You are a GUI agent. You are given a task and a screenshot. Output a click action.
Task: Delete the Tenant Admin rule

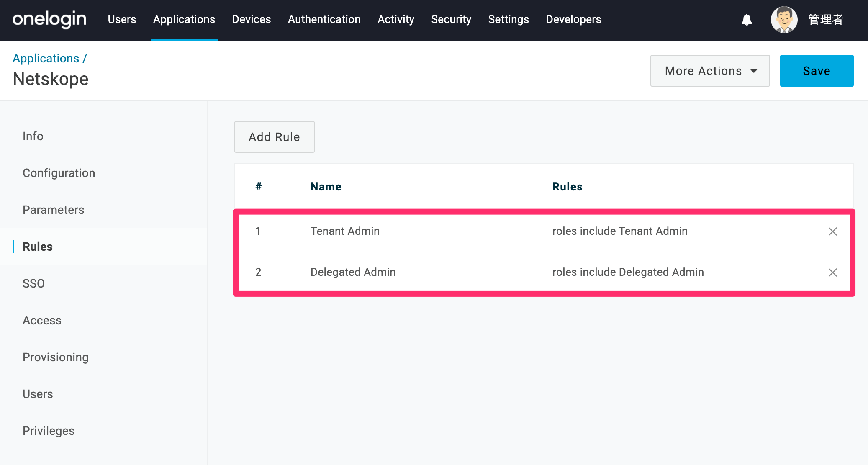click(832, 231)
